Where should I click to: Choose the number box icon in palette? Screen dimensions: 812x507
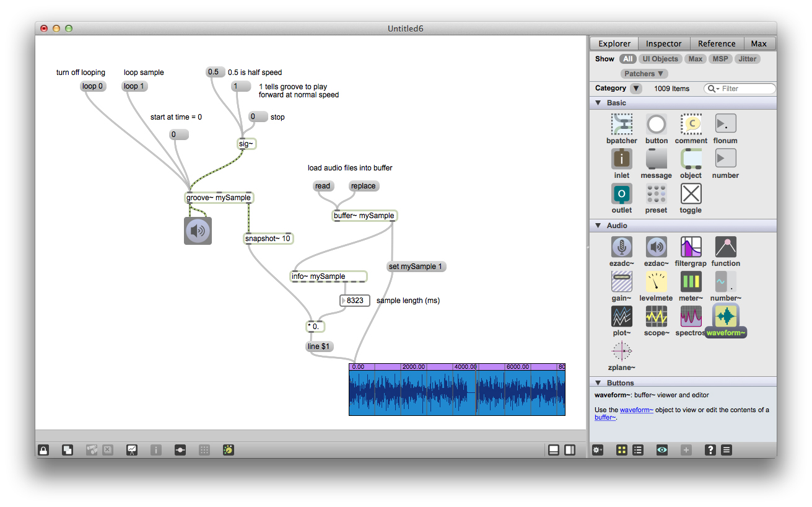coord(725,159)
